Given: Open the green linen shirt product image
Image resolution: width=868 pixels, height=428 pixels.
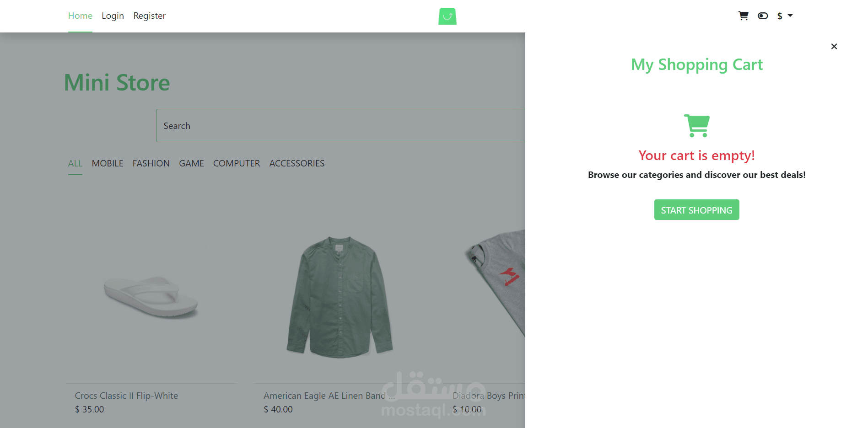Looking at the screenshot, I should pyautogui.click(x=340, y=296).
